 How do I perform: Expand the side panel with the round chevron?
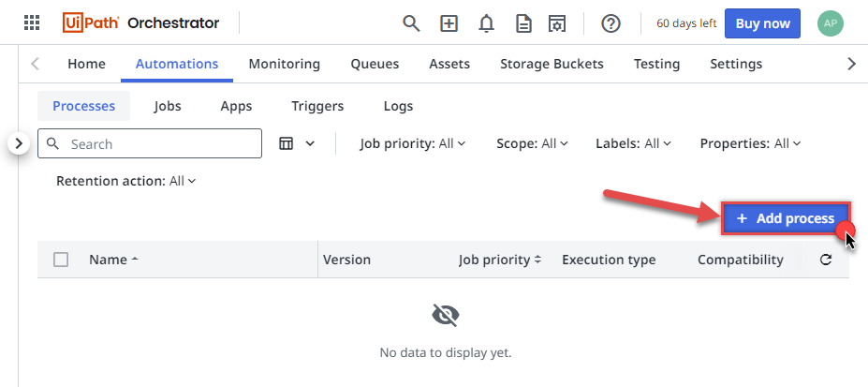[20, 144]
